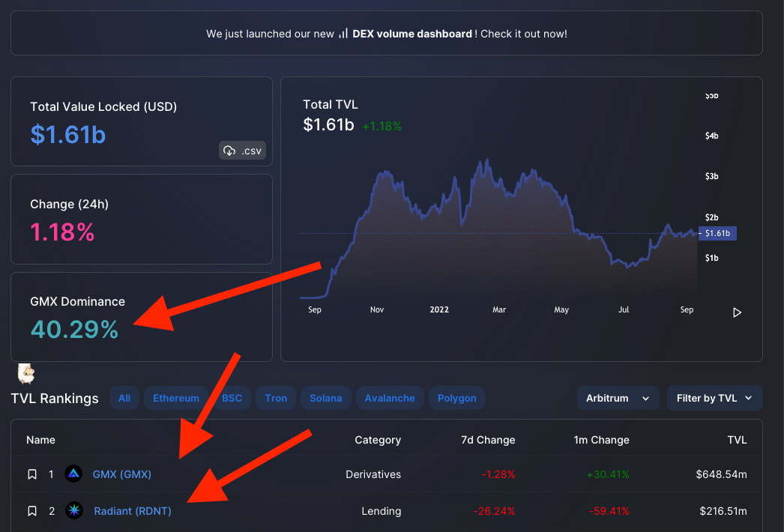Screen dimensions: 784x532
Task: Open the Filter by TVL dropdown
Action: click(714, 398)
